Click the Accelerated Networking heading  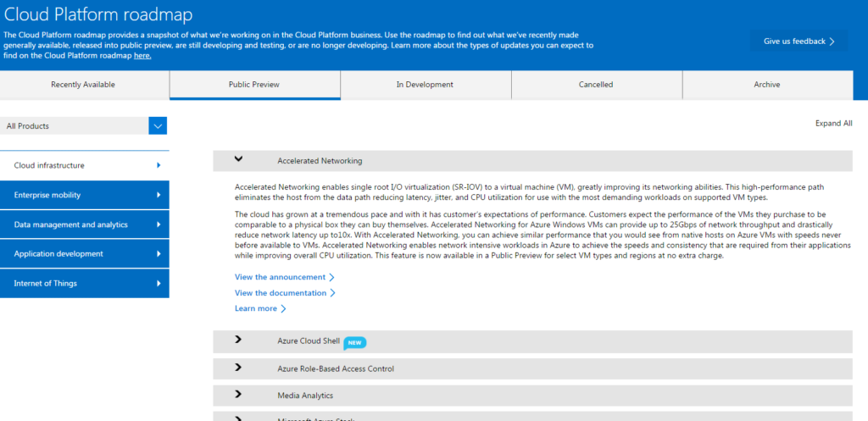(320, 161)
